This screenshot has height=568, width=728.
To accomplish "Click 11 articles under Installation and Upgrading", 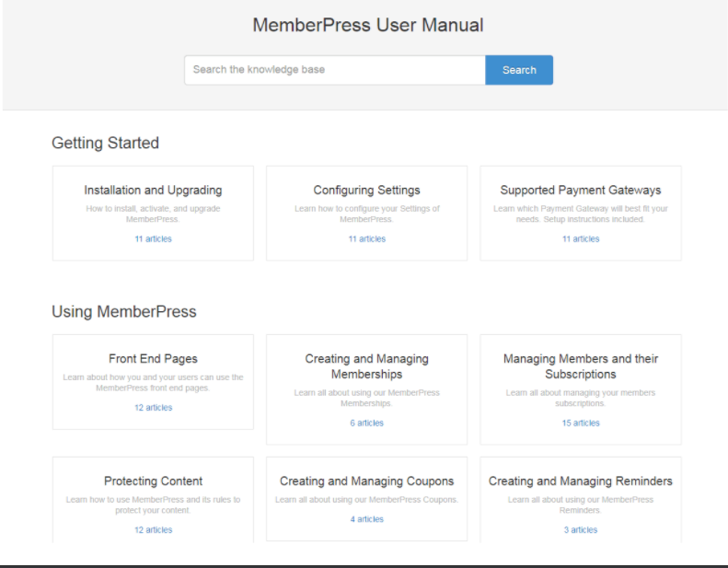I will click(153, 238).
